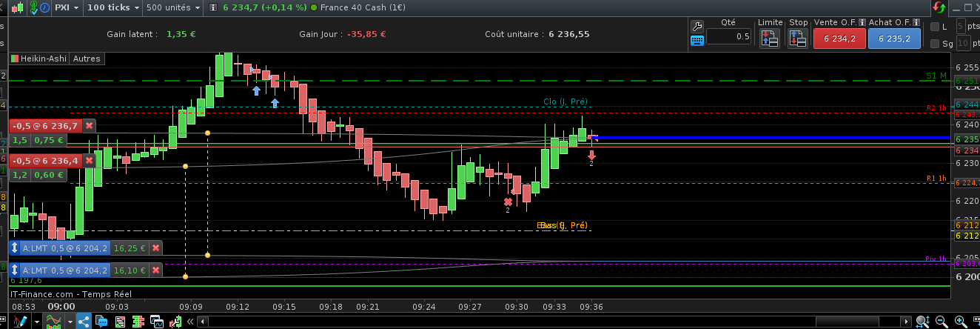Click the blue keyboard trading icon

(697, 41)
